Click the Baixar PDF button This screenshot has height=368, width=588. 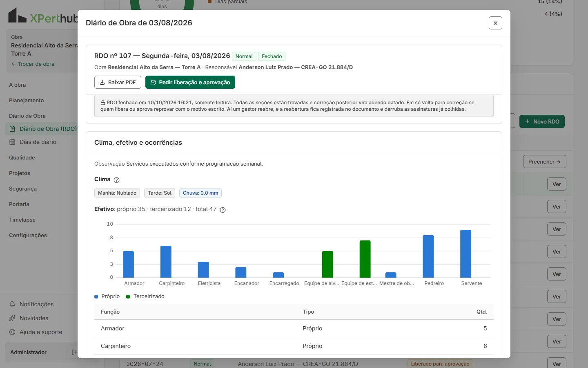point(118,82)
